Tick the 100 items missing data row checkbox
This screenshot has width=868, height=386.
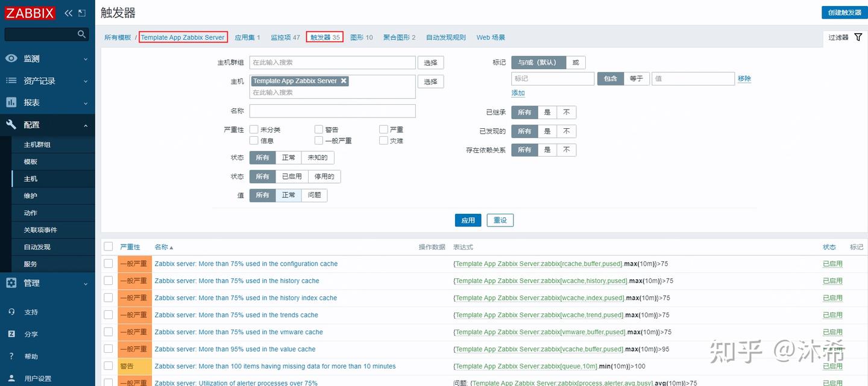tap(108, 366)
